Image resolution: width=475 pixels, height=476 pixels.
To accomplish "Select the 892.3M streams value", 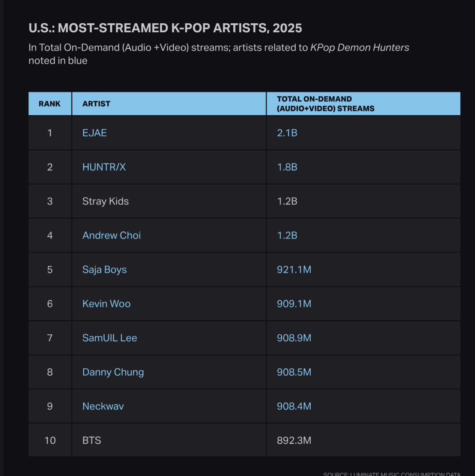I will [x=294, y=440].
